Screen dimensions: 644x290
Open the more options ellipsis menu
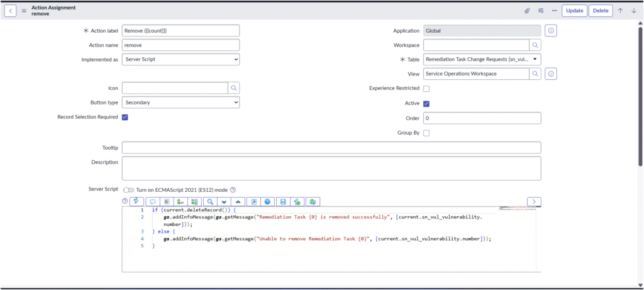tap(554, 11)
